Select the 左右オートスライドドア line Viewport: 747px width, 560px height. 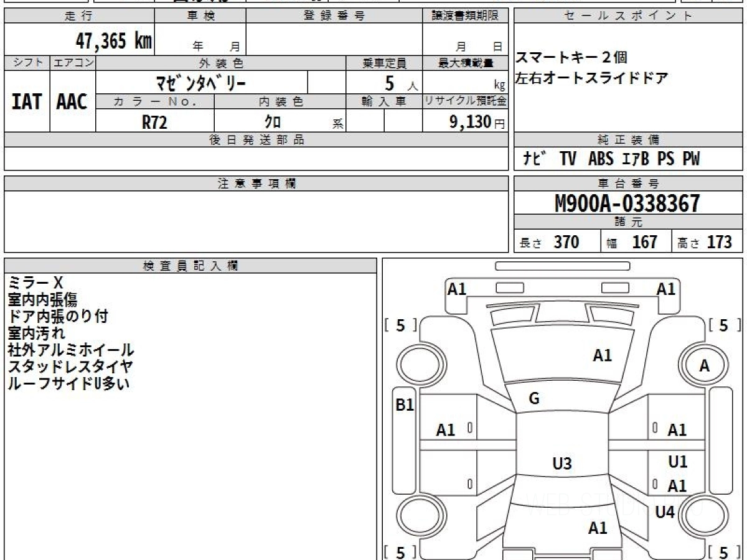(x=591, y=78)
